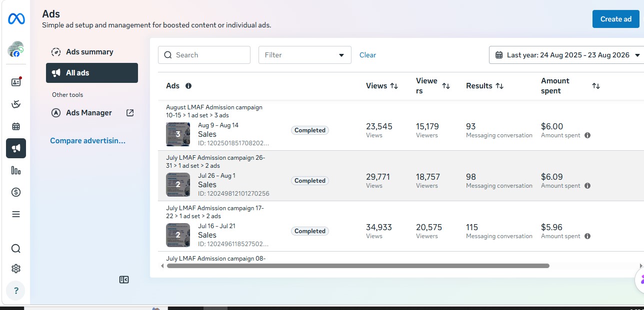Screen dimensions: 644x310
Task: Click Completed badge of July 26-31 campaign
Action: (310, 181)
